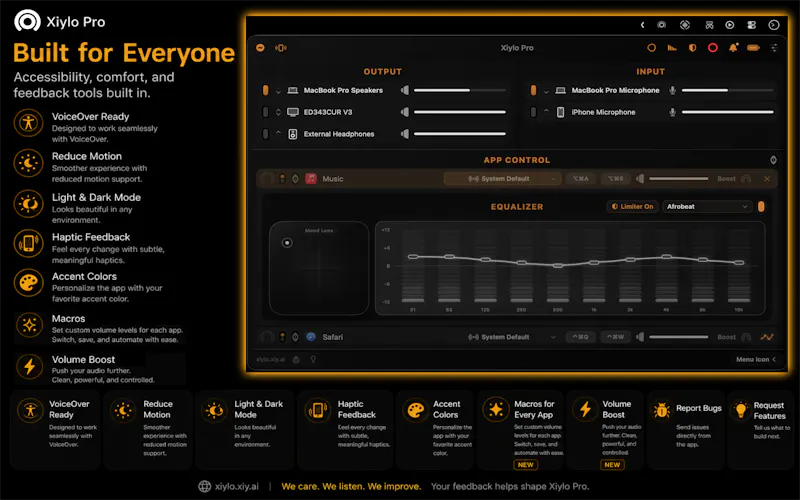Expand the External Headphones chevron

pos(278,133)
